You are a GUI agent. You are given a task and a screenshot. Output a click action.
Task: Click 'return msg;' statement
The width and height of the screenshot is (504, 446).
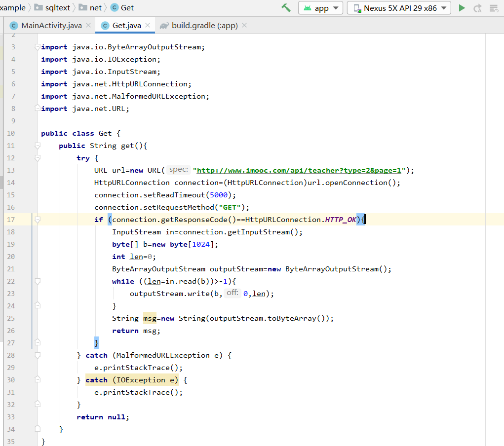(x=136, y=331)
